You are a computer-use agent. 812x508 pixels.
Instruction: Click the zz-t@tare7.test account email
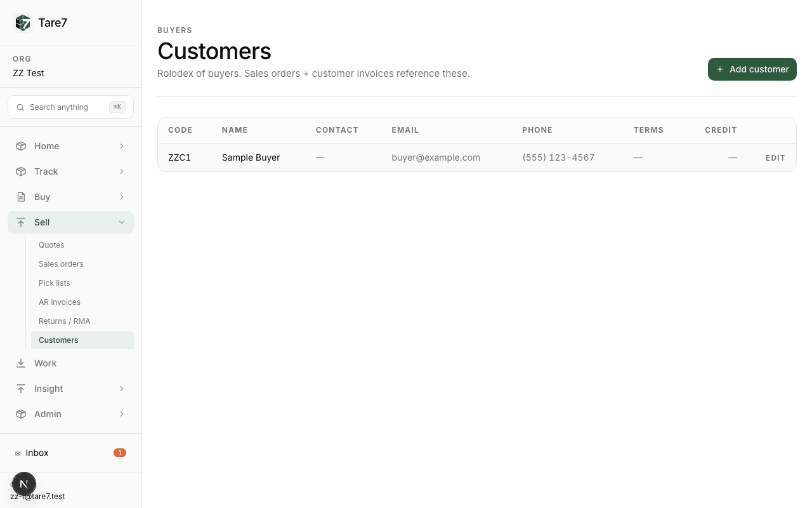[x=37, y=497]
